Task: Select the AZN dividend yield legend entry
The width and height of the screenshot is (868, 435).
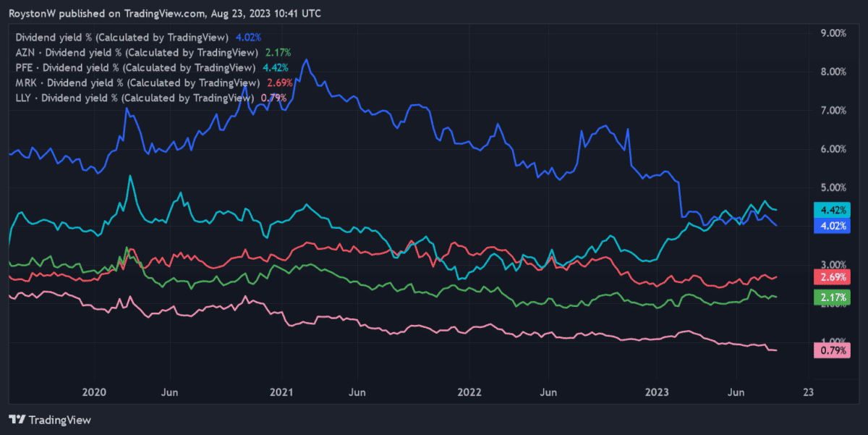Action: click(136, 52)
